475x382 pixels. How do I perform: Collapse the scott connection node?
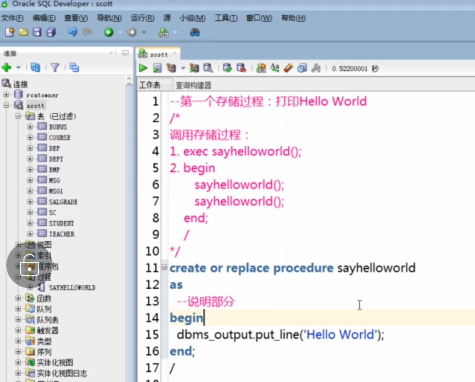click(6, 105)
